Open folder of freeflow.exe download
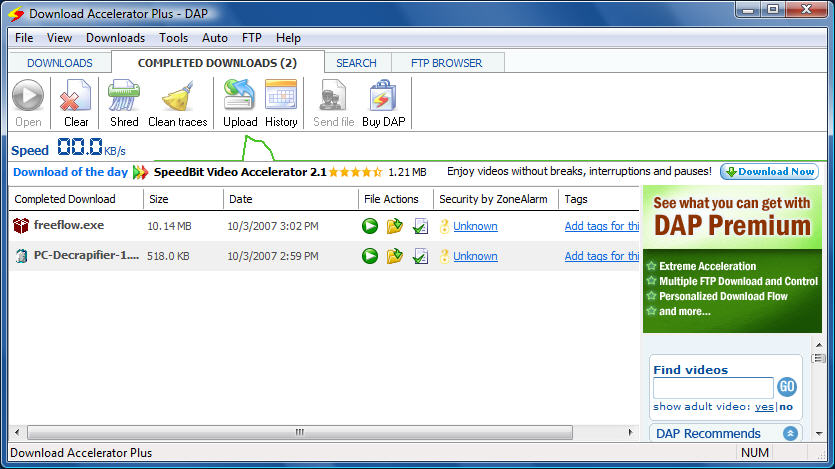 [395, 226]
